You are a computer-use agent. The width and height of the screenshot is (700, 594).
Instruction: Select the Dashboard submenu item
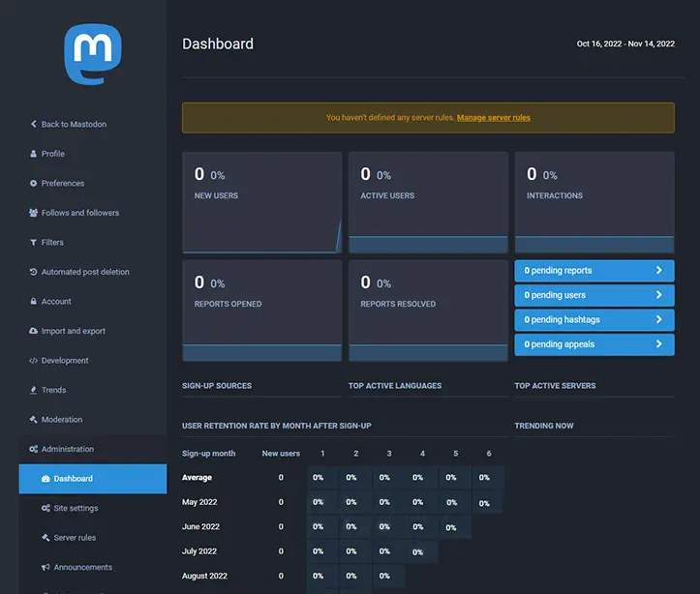tap(93, 479)
